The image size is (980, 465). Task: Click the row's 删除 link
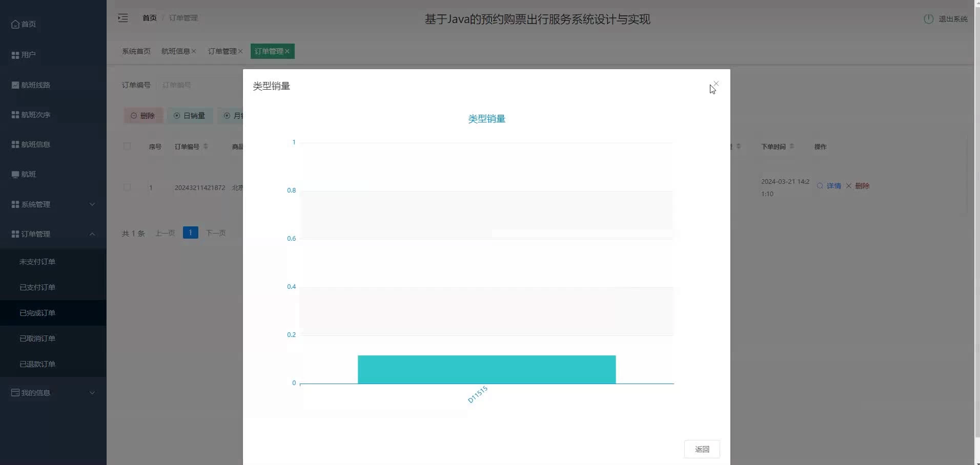click(862, 186)
